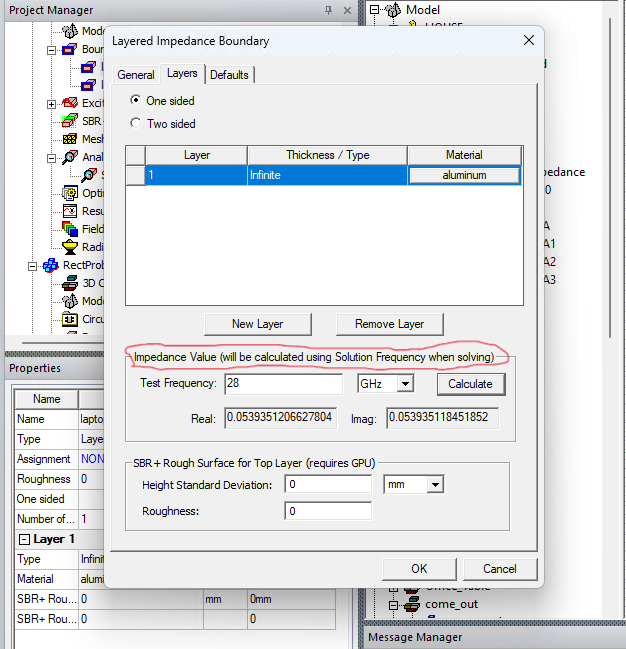Click the Circuit Elements icon under RectProb

[x=70, y=319]
